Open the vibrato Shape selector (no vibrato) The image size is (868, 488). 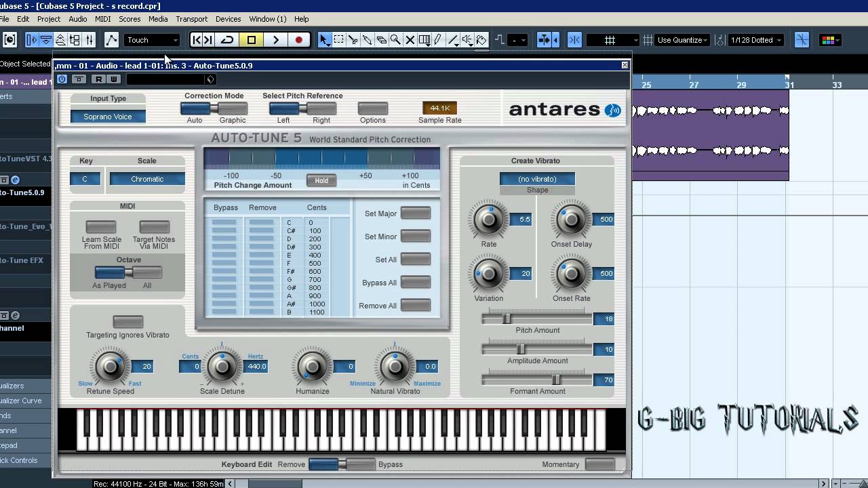coord(537,179)
